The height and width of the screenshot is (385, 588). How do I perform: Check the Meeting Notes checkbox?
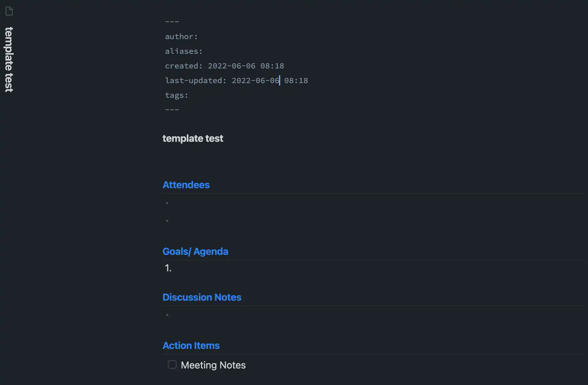point(172,365)
